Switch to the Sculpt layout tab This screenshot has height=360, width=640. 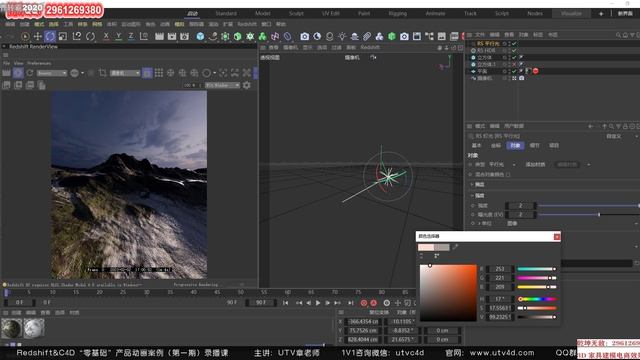click(296, 13)
